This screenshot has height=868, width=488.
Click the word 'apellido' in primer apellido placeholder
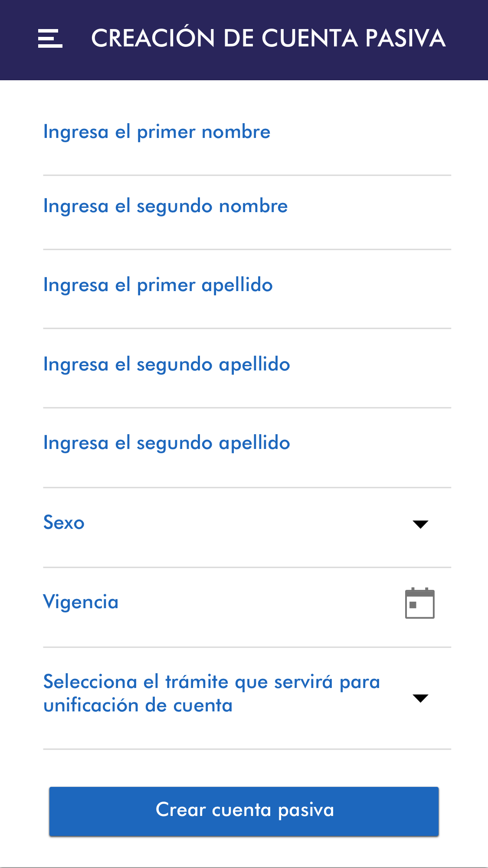pos(237,285)
